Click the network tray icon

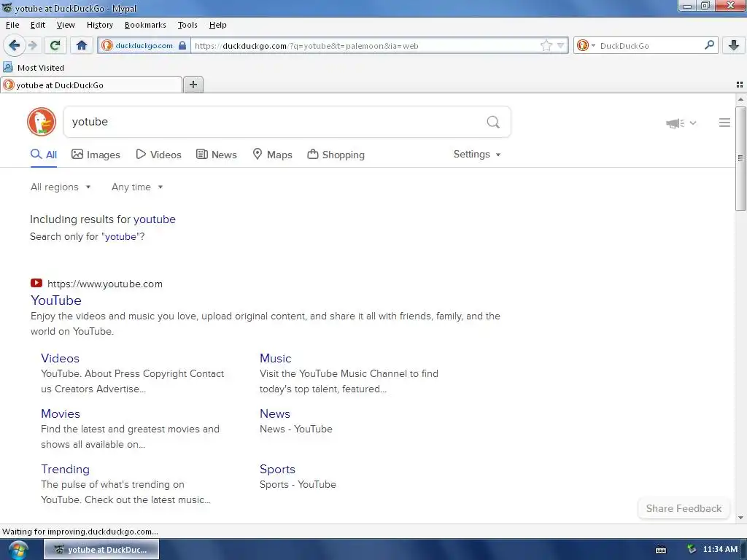click(692, 550)
